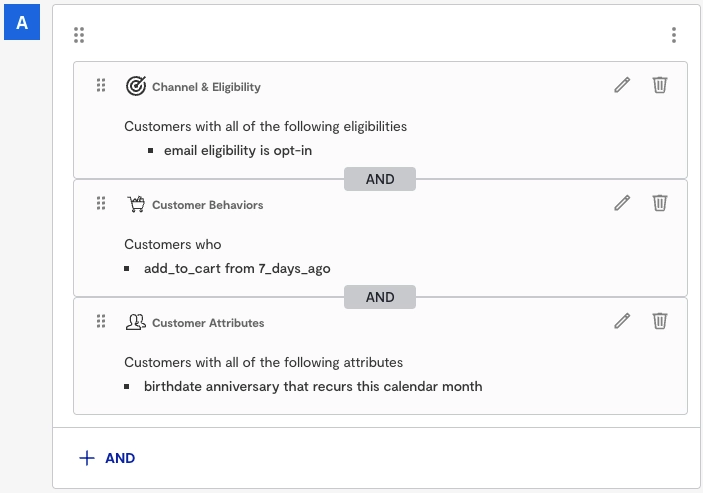Add a new AND condition
Viewport: 703px width, 493px height.
(107, 458)
